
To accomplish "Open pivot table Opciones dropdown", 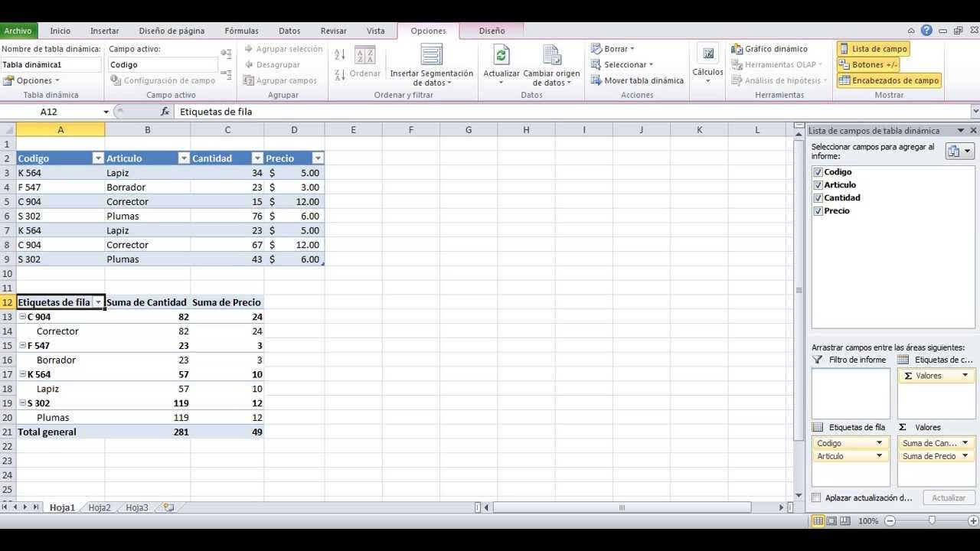I will pos(31,80).
